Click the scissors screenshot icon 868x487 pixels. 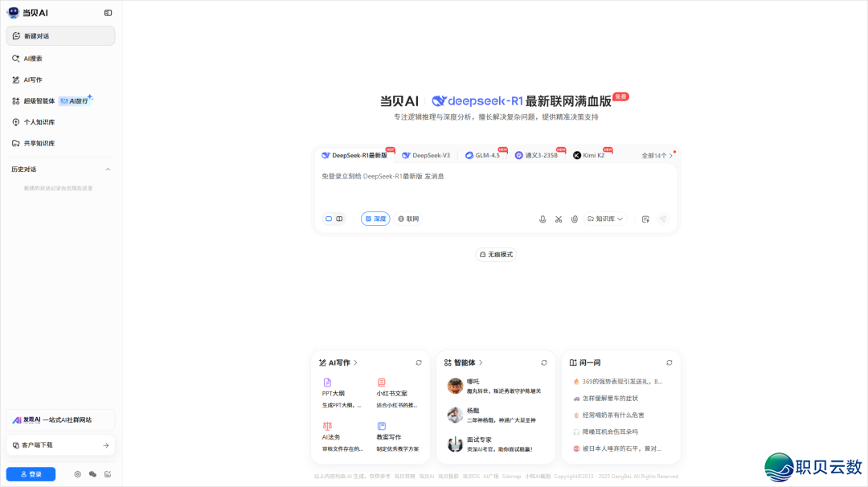click(x=559, y=219)
